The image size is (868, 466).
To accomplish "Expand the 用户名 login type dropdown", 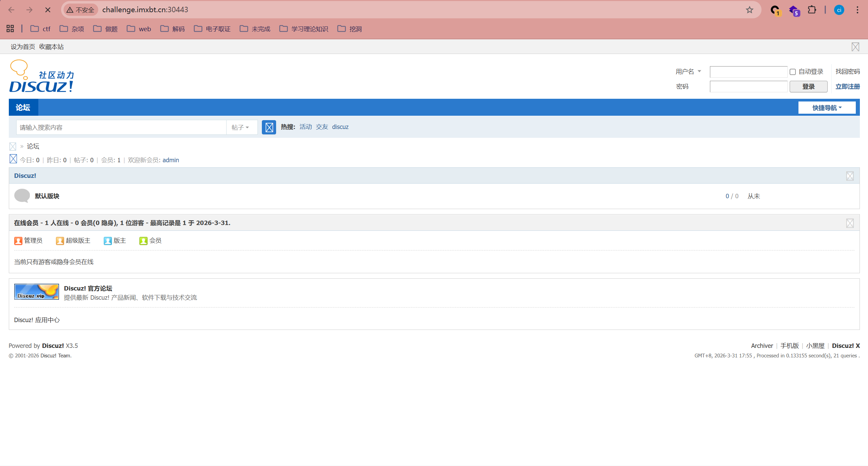I will (688, 72).
